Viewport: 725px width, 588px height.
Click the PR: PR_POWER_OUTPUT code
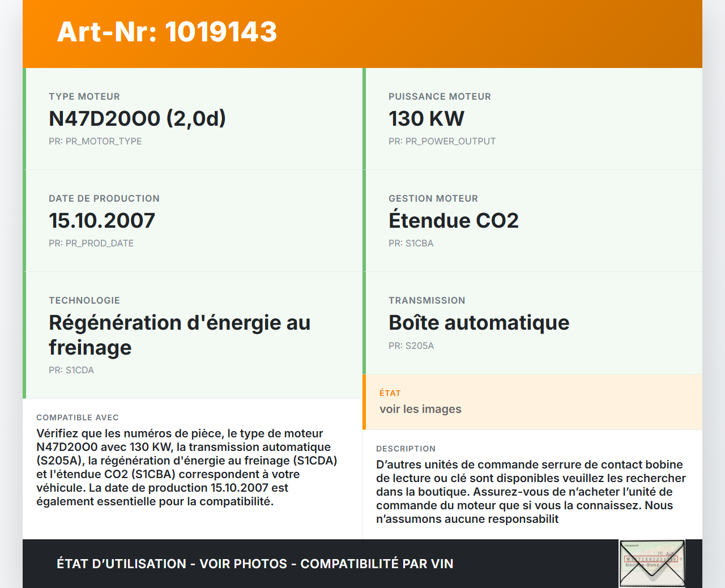(x=442, y=141)
